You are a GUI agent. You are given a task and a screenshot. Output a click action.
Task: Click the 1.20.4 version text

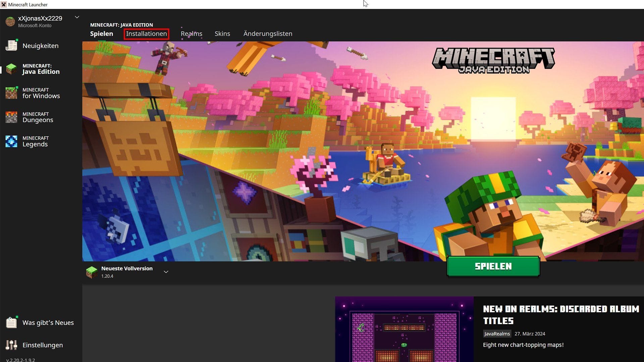(x=107, y=276)
